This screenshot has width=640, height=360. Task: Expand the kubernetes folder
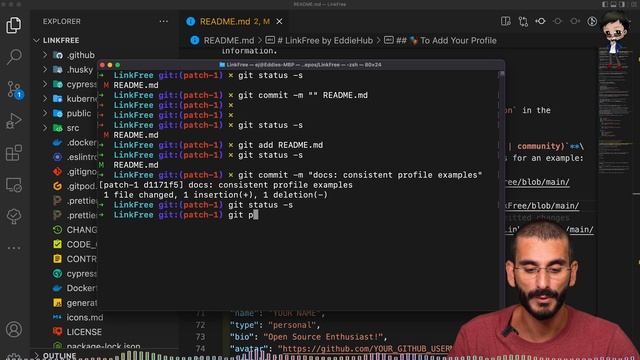tap(82, 99)
